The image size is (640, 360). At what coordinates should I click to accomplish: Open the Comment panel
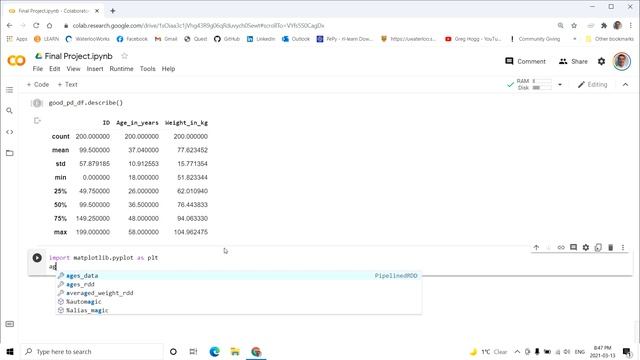point(525,61)
